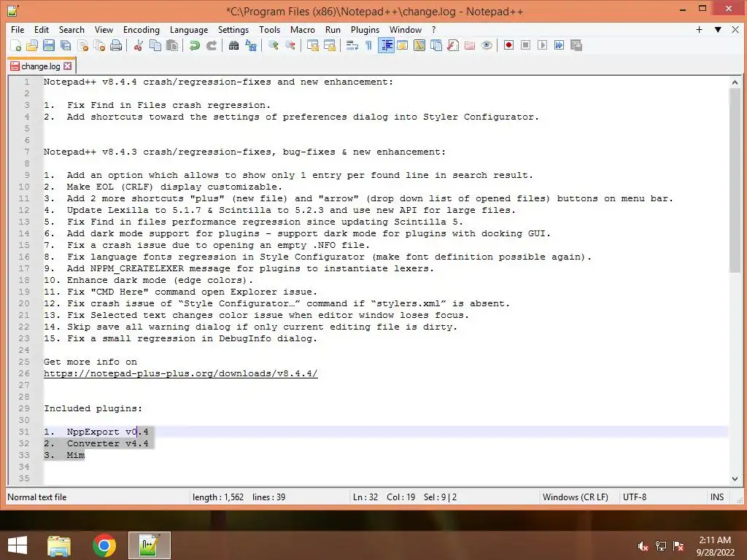Click the muted volume tray icon
Viewport: 747px width, 560px height.
click(x=643, y=546)
